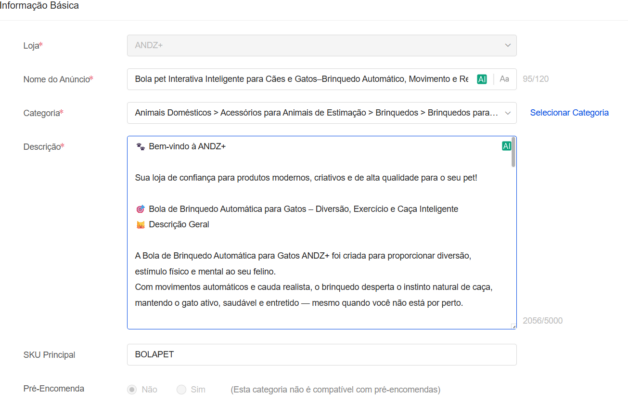Image resolution: width=628 pixels, height=405 pixels.
Task: Click into the Nome do Anúncio text field
Action: click(300, 78)
